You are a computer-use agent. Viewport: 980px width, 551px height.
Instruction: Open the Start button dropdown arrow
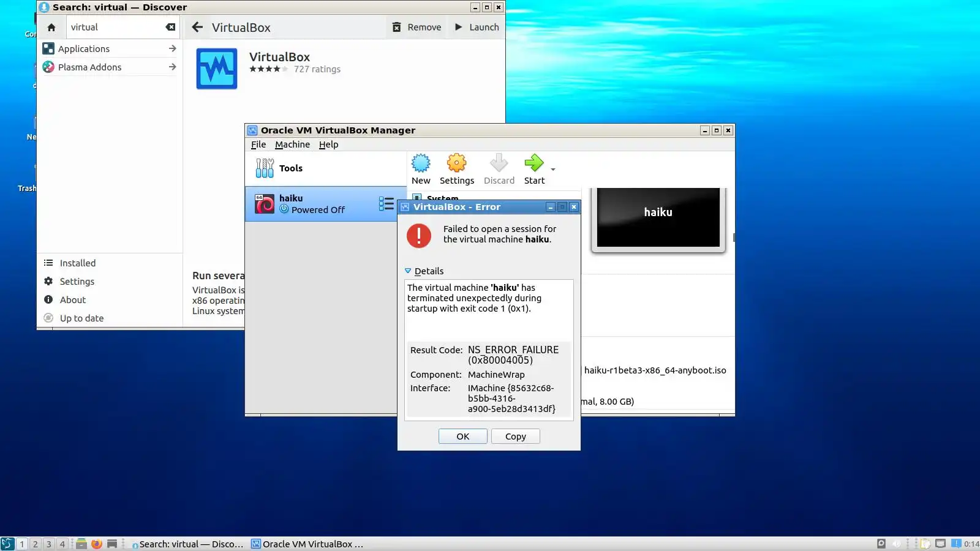(x=553, y=170)
